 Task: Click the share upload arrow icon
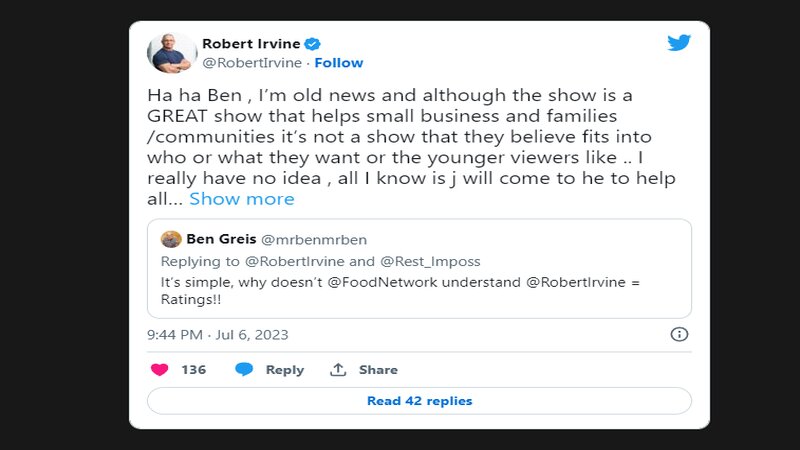point(338,369)
